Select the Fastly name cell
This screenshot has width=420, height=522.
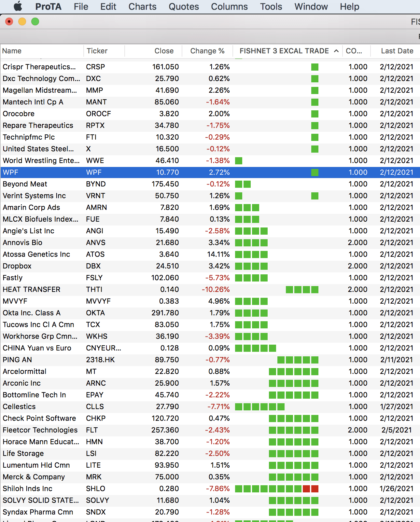point(13,278)
